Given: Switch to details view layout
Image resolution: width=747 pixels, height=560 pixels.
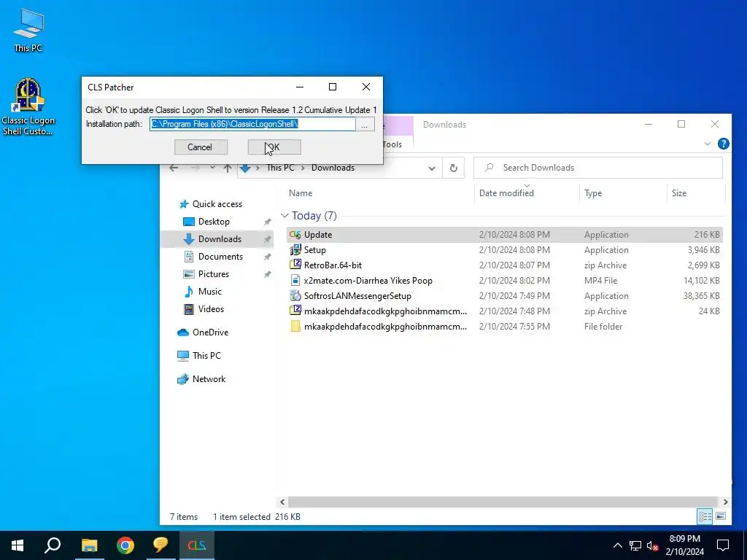Looking at the screenshot, I should click(705, 516).
